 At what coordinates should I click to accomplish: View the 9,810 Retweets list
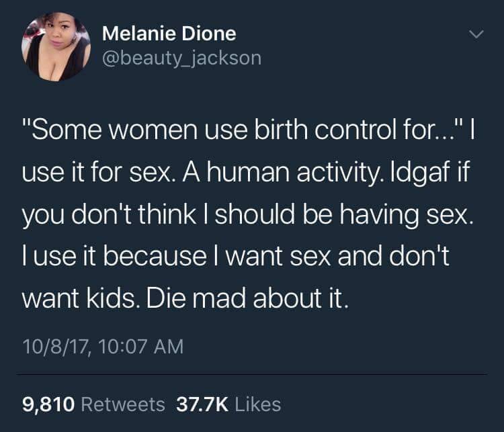[93, 404]
